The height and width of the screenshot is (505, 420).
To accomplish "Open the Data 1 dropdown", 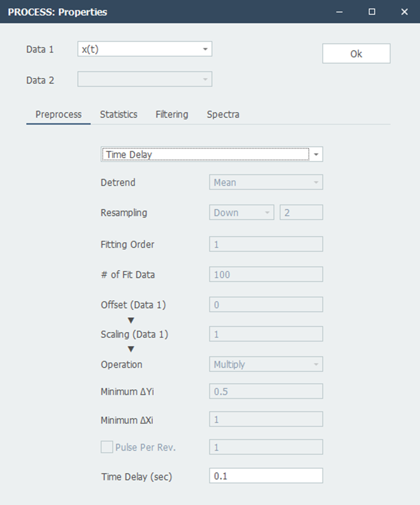I will point(145,49).
